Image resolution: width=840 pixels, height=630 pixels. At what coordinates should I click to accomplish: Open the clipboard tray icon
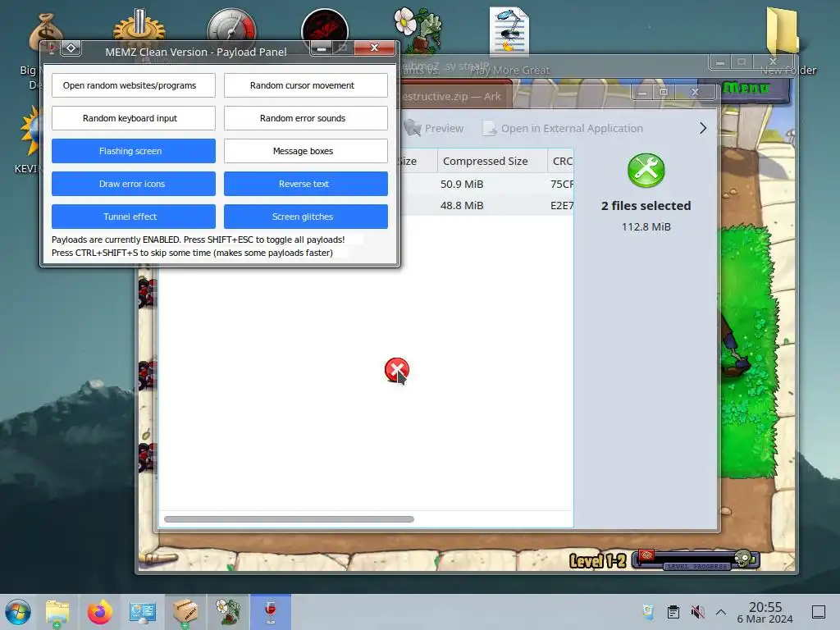(673, 612)
